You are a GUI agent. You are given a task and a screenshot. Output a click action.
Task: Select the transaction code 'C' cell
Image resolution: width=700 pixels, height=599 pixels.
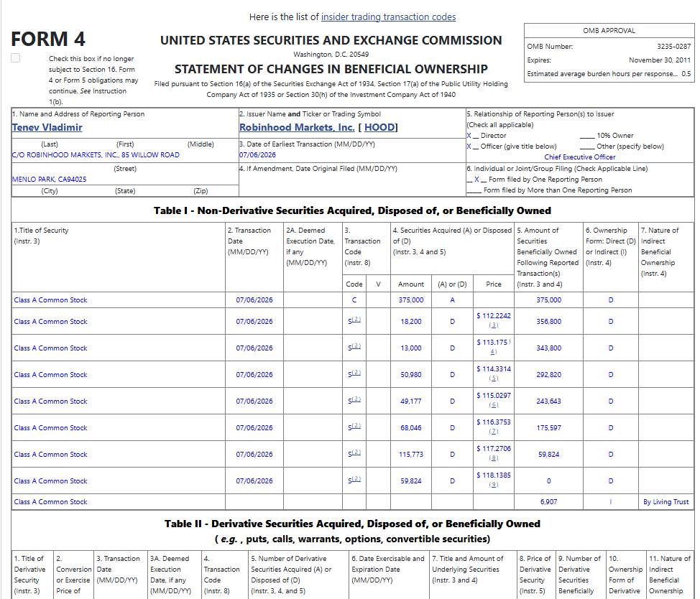click(354, 300)
